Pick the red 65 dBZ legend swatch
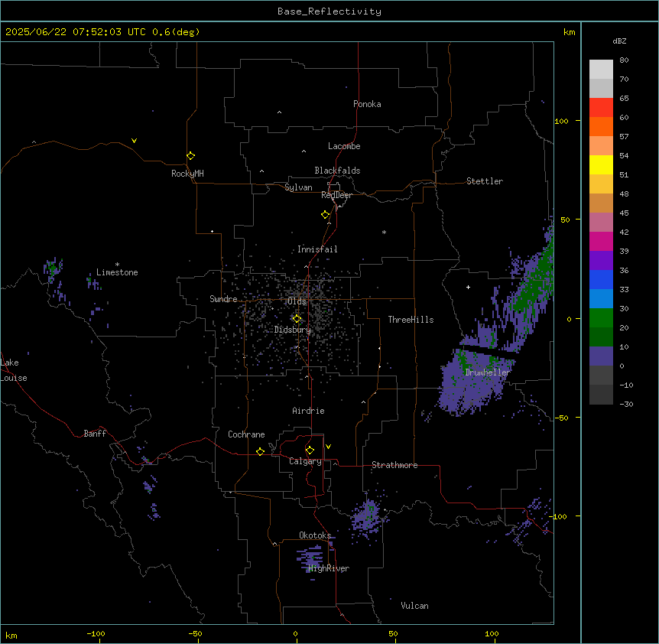The width and height of the screenshot is (659, 644). tap(601, 108)
